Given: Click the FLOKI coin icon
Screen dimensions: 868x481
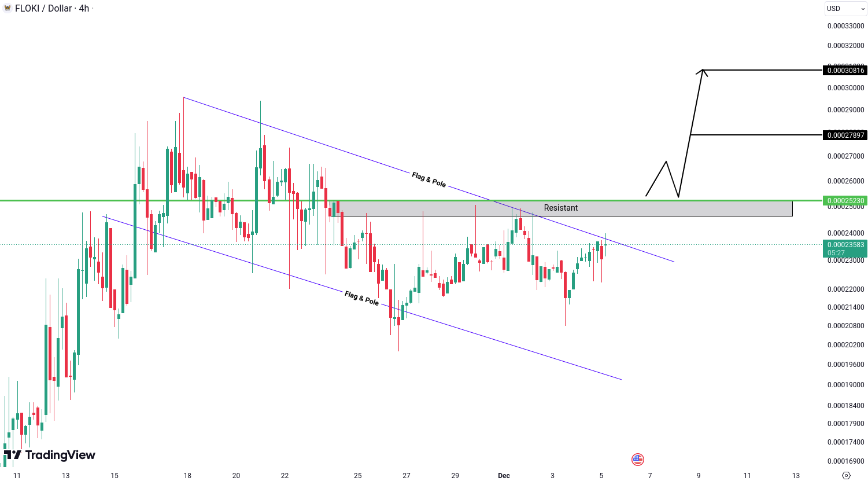Looking at the screenshot, I should click(8, 8).
